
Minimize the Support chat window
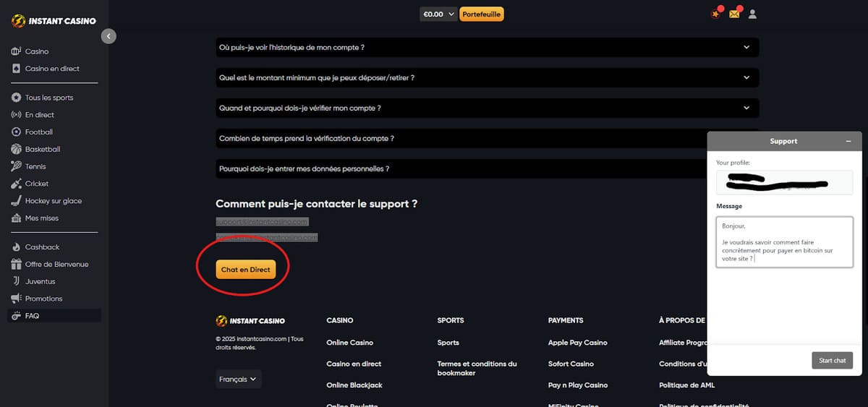coord(848,142)
